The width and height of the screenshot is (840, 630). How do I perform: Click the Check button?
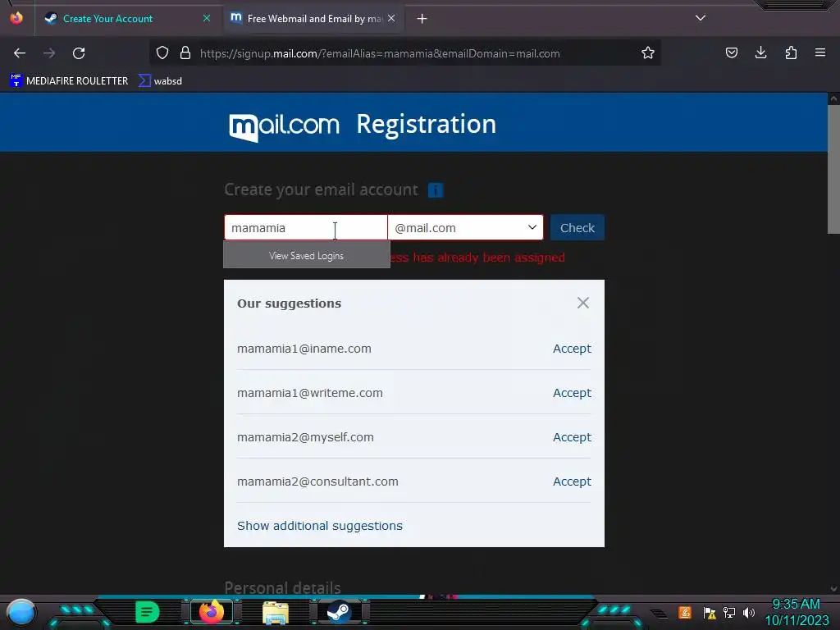(577, 228)
